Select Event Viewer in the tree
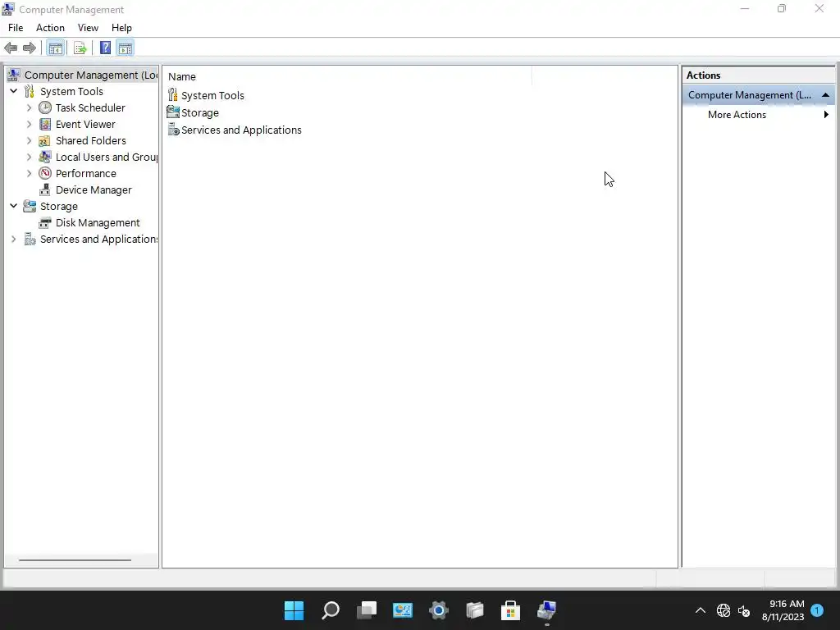 coord(85,125)
